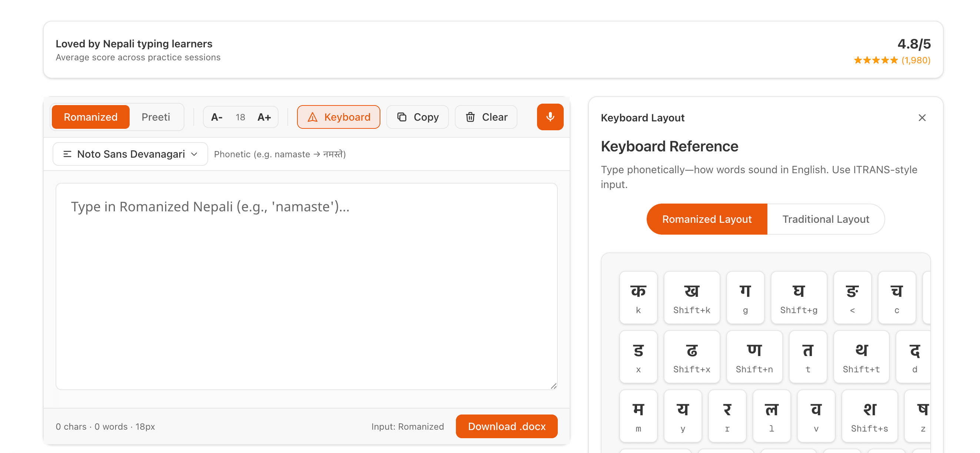Copy the typed text
The height and width of the screenshot is (453, 980).
(417, 117)
